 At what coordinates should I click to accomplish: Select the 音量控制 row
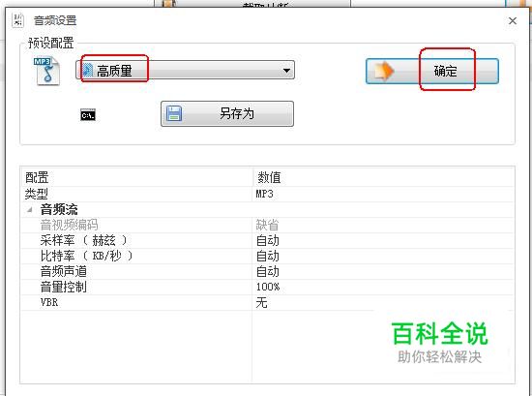click(x=267, y=287)
